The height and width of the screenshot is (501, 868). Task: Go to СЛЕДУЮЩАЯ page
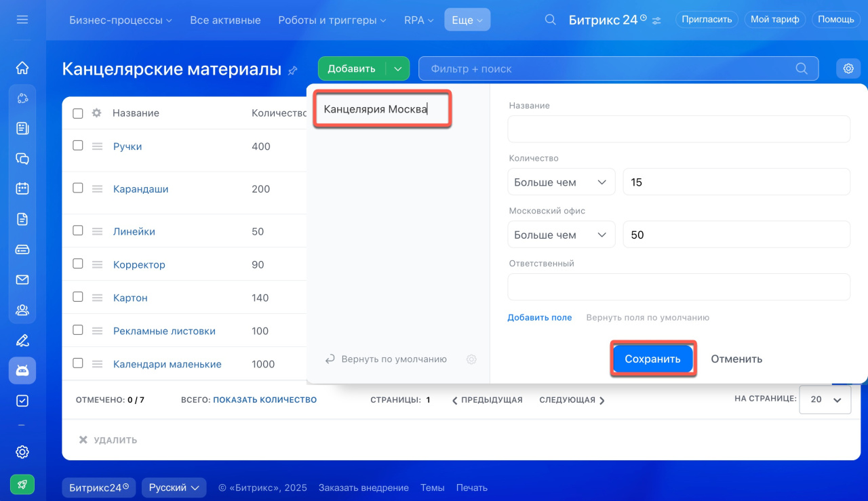tap(572, 400)
